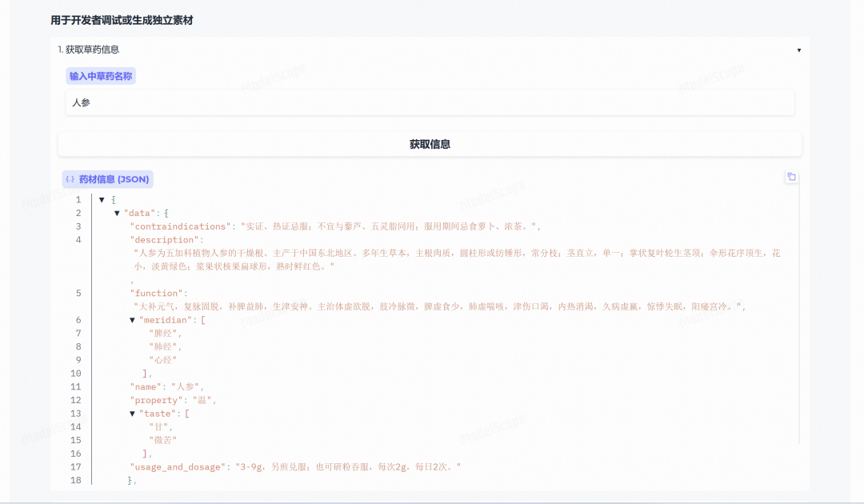
Task: Select the "contraindications" key
Action: tap(180, 226)
